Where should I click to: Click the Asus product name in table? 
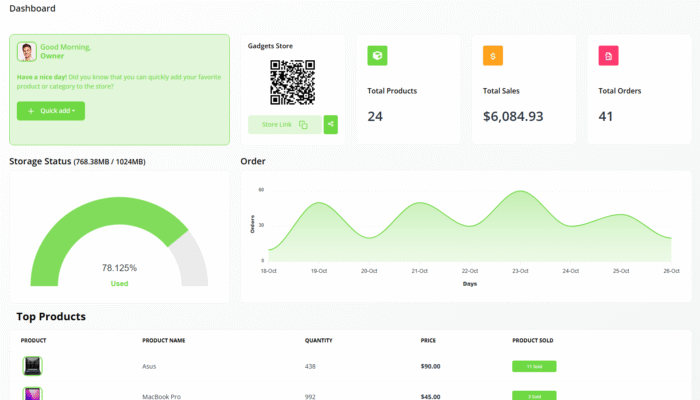tap(150, 367)
